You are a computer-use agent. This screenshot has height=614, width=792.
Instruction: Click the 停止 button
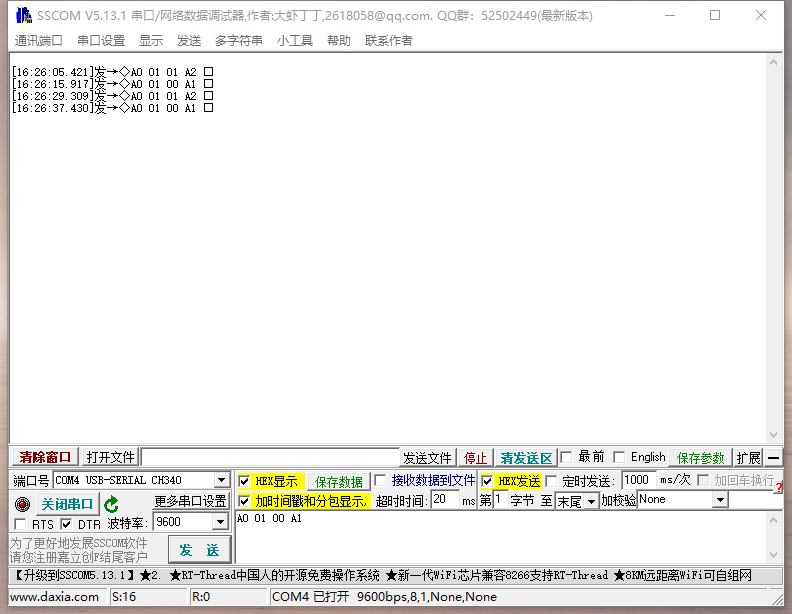click(475, 458)
